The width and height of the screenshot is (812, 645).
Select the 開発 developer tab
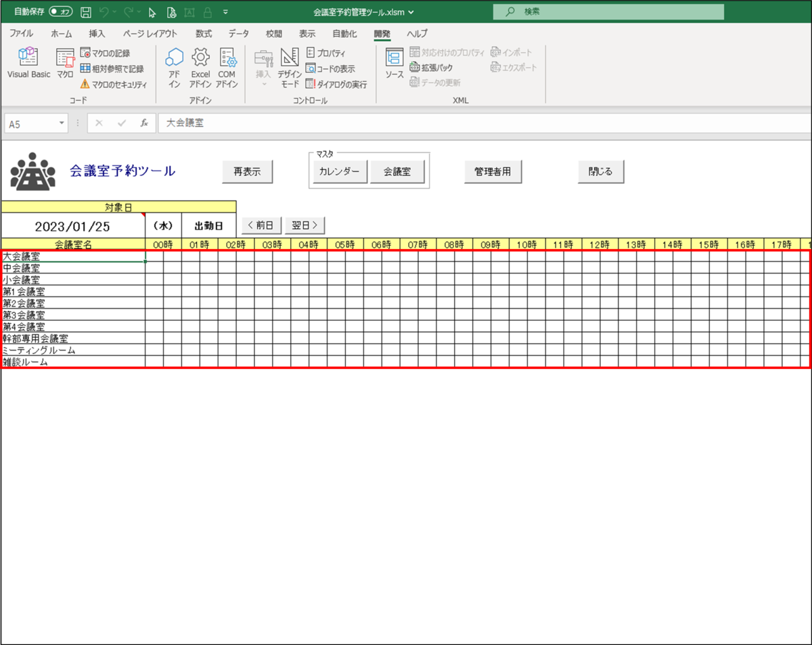tap(382, 33)
